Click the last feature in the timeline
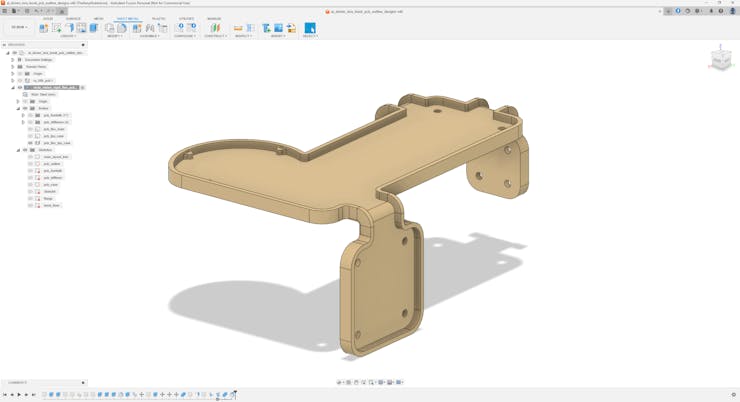740x402 pixels. click(x=232, y=395)
